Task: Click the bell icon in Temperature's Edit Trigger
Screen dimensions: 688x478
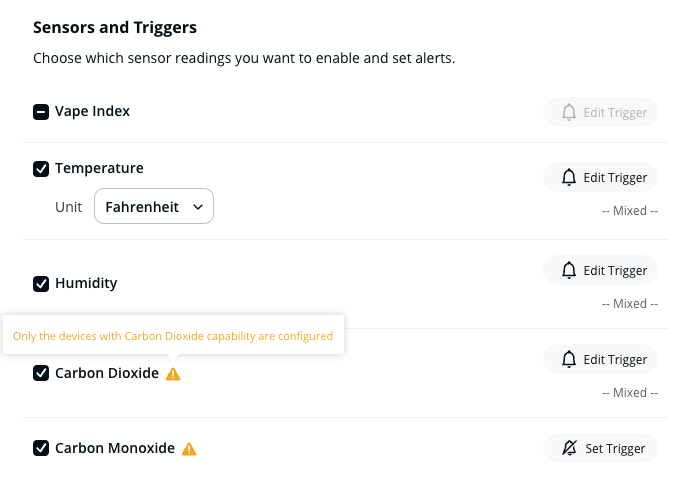Action: [569, 178]
